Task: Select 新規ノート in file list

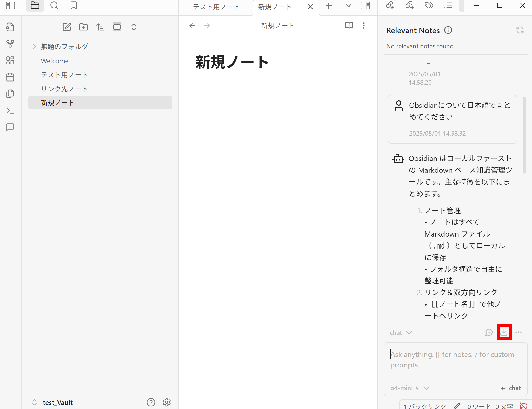Action: pyautogui.click(x=100, y=103)
